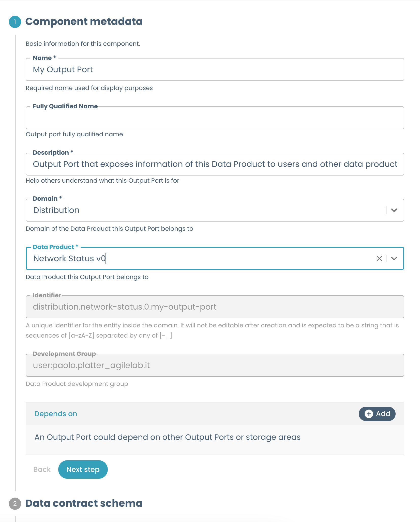Proceed with the Next step button
Screen dimensions: 420x522
tap(83, 469)
